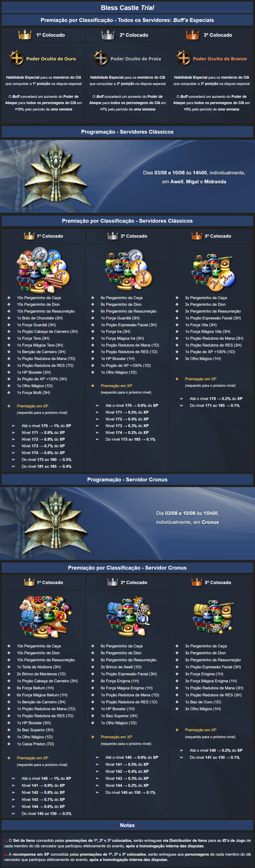
Task: Click bronze crown in Servidor Cronus prize table
Action: (197, 582)
